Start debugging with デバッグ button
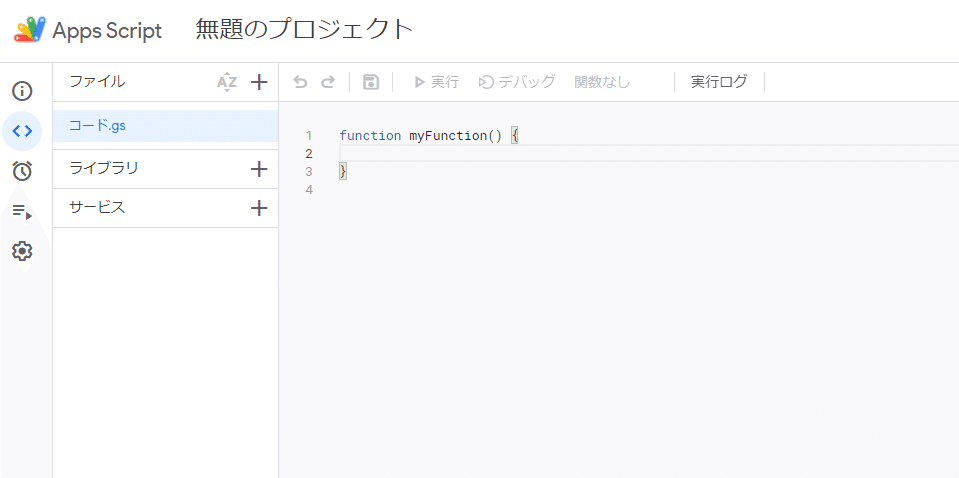 [x=517, y=82]
